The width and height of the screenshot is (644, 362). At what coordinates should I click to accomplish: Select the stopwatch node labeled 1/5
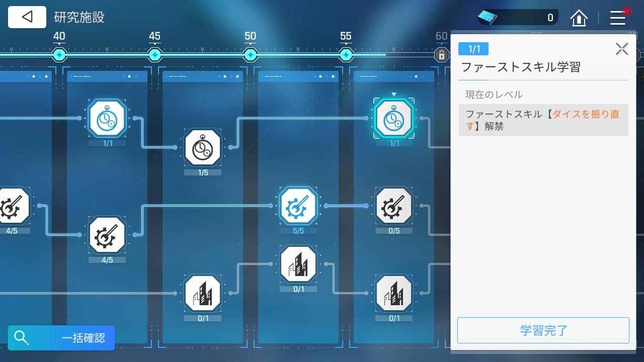tap(203, 148)
